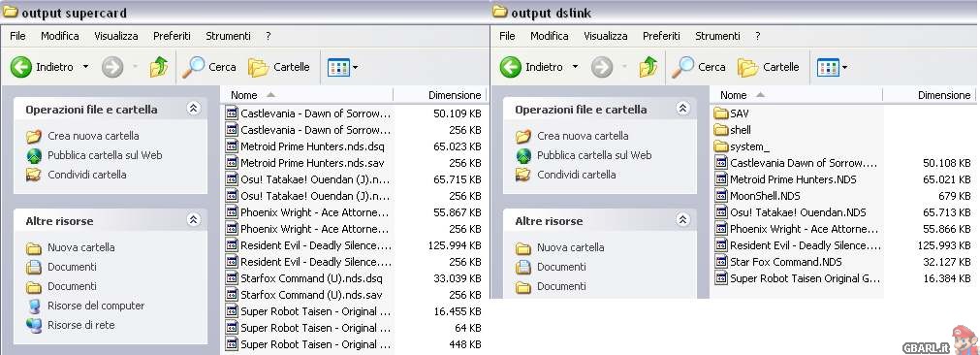This screenshot has height=355, width=980.
Task: Select Phoenix Wright file in dslink window
Action: (x=797, y=229)
